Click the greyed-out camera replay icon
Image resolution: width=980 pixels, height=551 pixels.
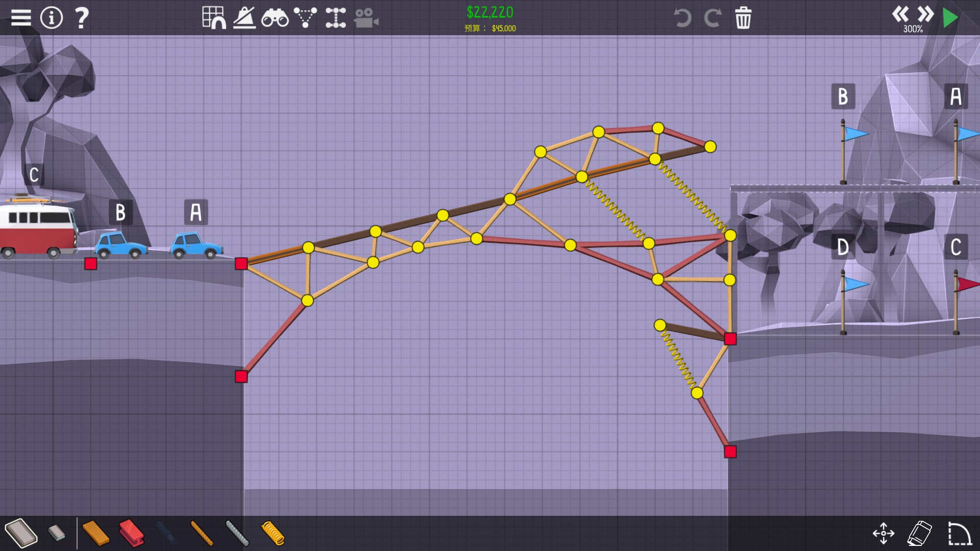(366, 18)
